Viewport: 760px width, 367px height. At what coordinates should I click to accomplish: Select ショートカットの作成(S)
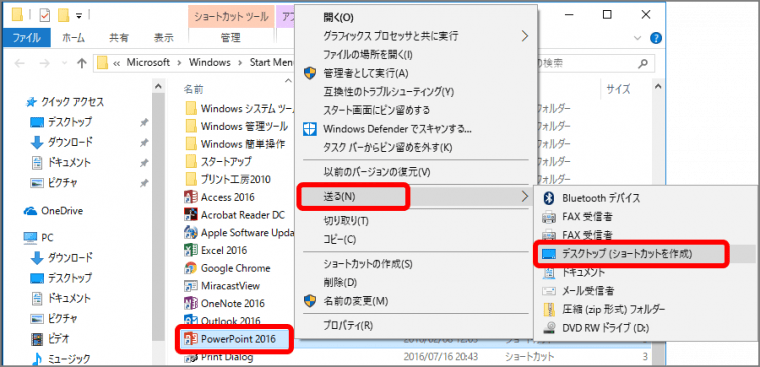click(x=367, y=264)
